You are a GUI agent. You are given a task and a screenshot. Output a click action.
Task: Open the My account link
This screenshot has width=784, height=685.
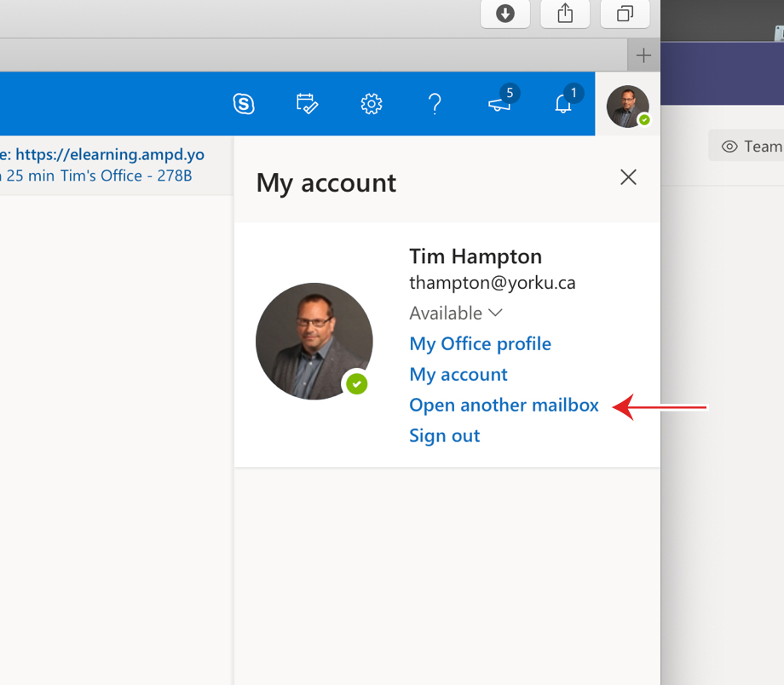pos(458,375)
